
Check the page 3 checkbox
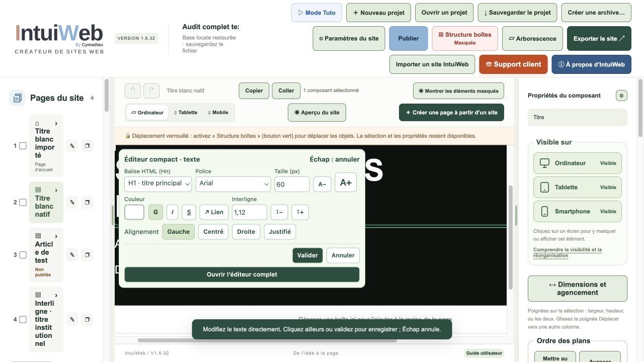23,255
